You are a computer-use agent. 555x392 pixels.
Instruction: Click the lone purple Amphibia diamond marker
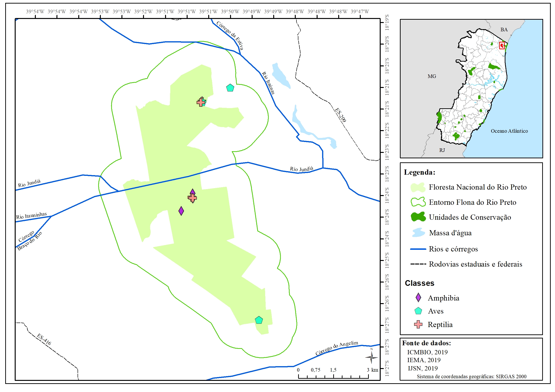click(181, 211)
